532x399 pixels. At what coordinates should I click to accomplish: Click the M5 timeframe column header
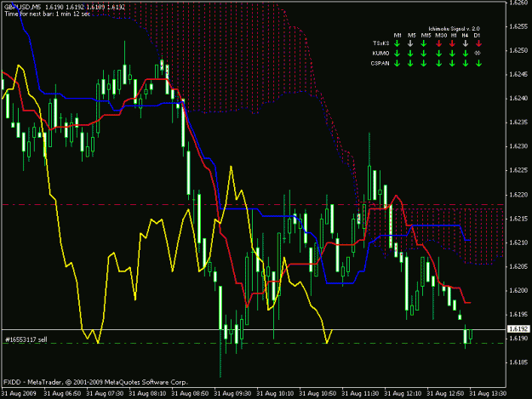coord(411,35)
